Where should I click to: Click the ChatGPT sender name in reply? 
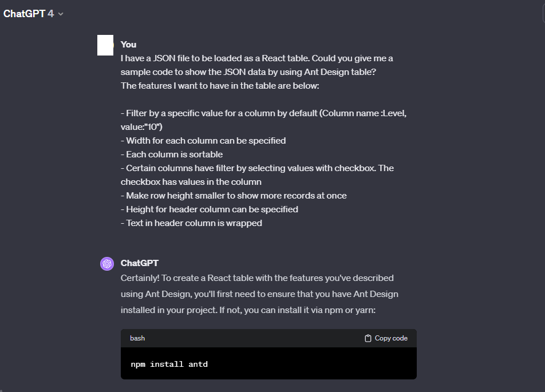(139, 263)
